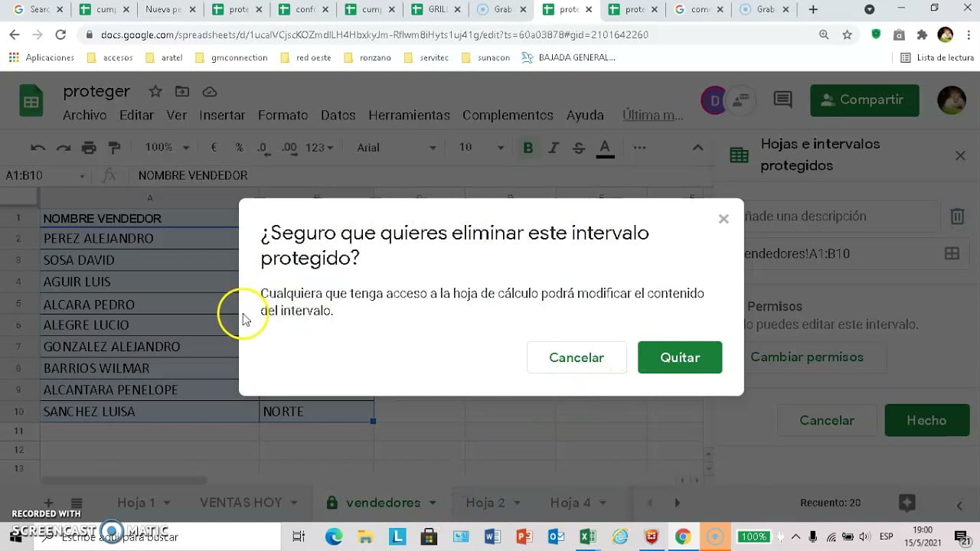
Task: Click the paint format icon
Action: pyautogui.click(x=114, y=148)
